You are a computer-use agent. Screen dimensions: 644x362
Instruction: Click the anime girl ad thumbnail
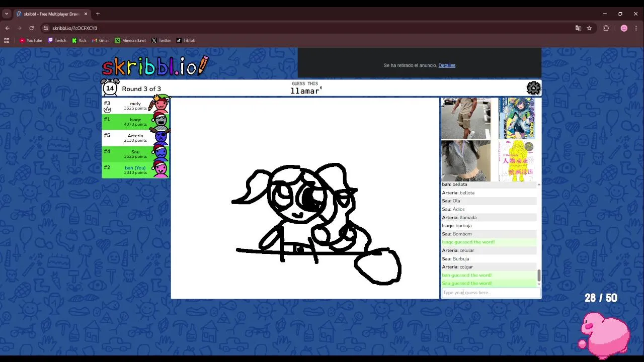point(517,118)
